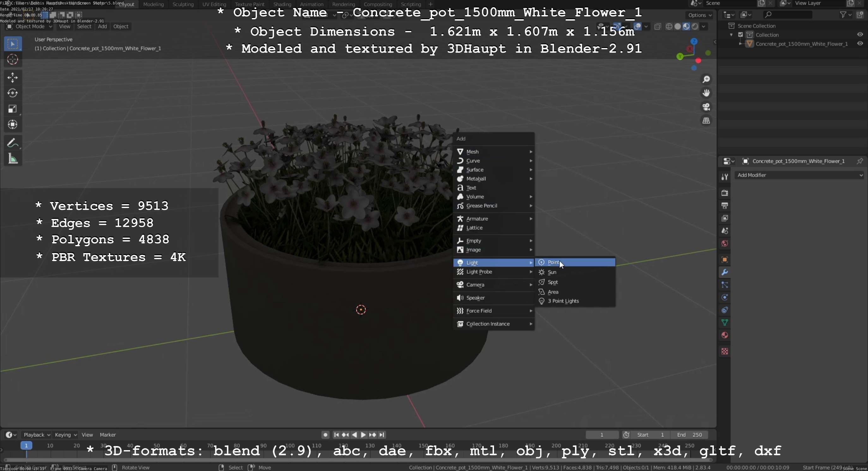Expand the Concrete_pot_1500mm_White_Flower_1 object in outliner
This screenshot has height=471, width=868.
tap(740, 44)
